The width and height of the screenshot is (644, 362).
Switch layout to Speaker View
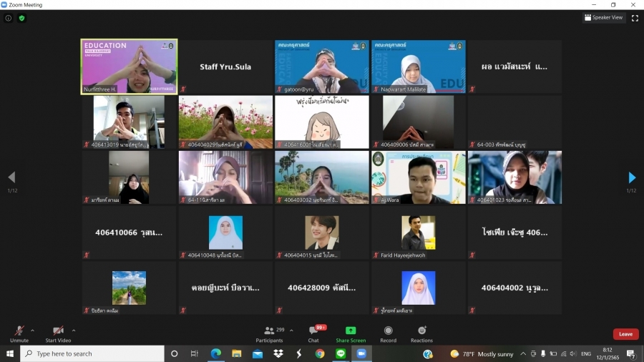603,18
